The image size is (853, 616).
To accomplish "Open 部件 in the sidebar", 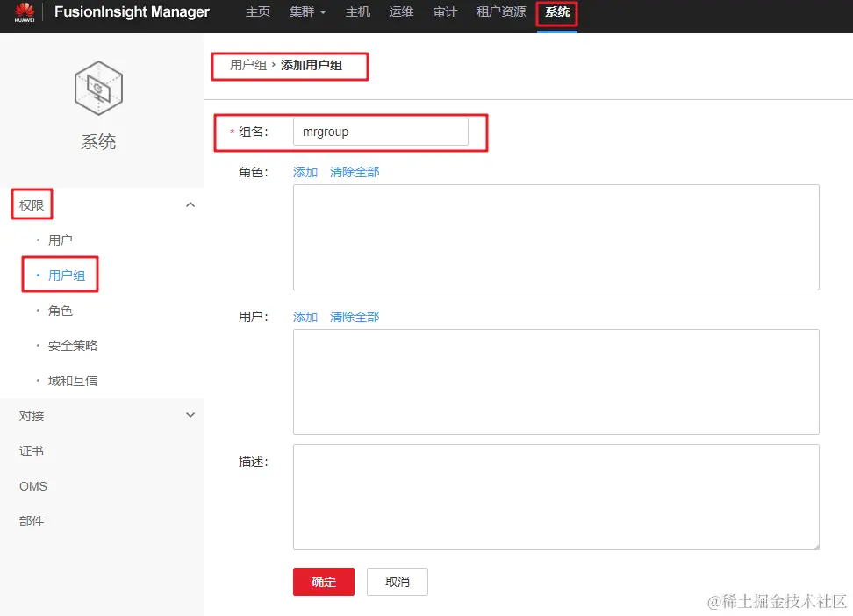I will click(x=32, y=521).
